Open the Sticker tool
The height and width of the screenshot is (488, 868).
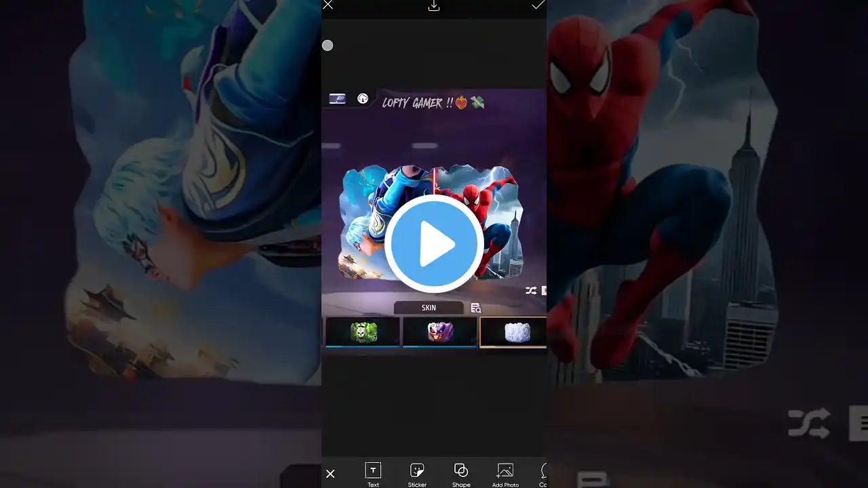click(x=417, y=474)
